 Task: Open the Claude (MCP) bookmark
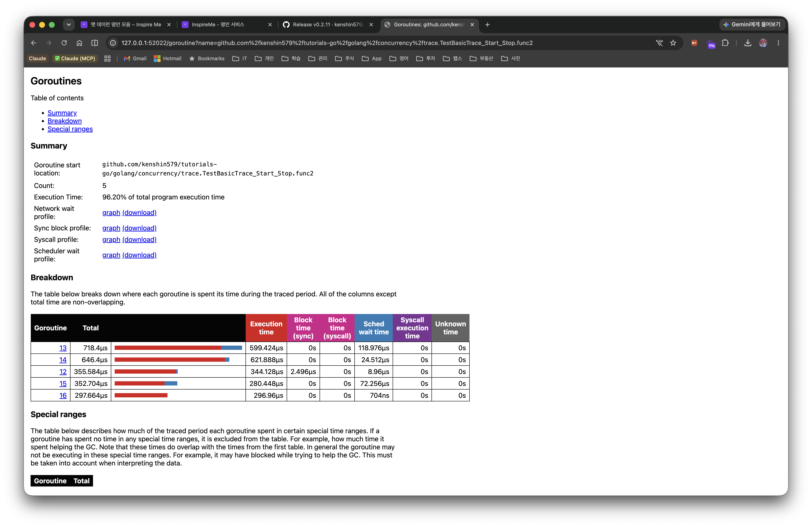(75, 59)
